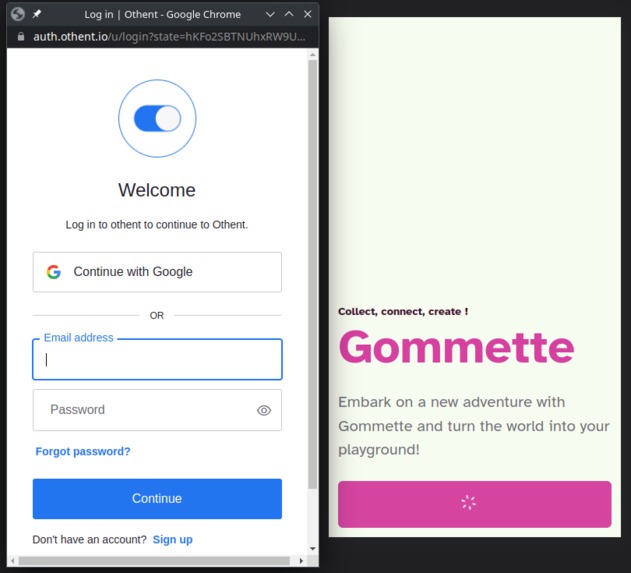Image resolution: width=631 pixels, height=573 pixels.
Task: Show password with the eye icon
Action: click(x=264, y=410)
